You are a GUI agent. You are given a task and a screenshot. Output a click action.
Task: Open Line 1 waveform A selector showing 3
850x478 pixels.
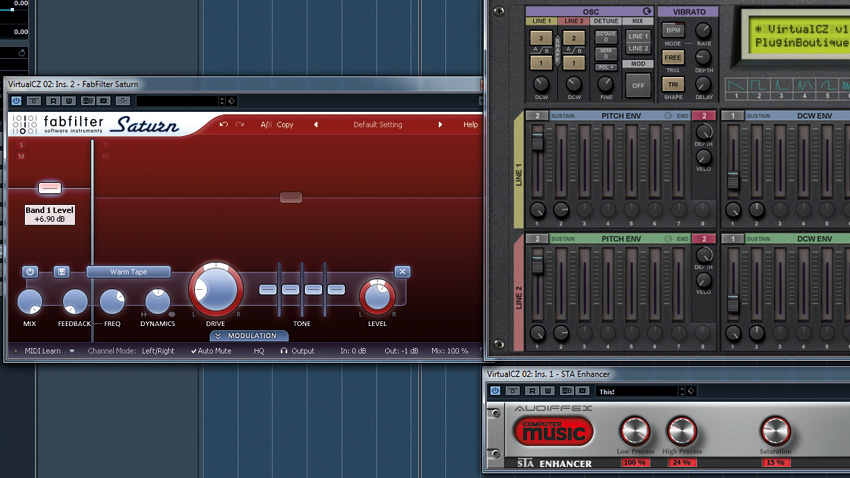[x=541, y=38]
